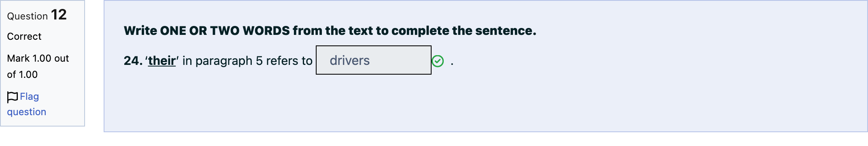Click the 'Question 12' heading
Viewport: 868px width, 146px height.
(37, 15)
